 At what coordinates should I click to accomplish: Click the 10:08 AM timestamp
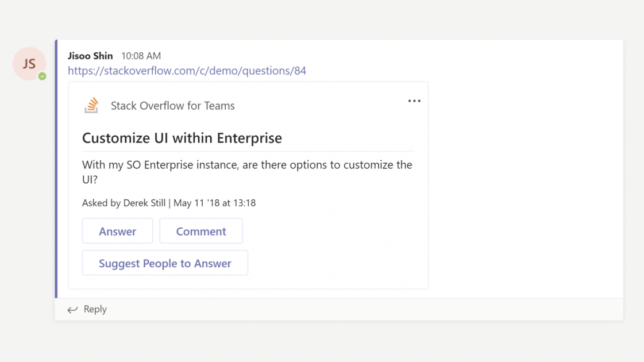pos(141,56)
